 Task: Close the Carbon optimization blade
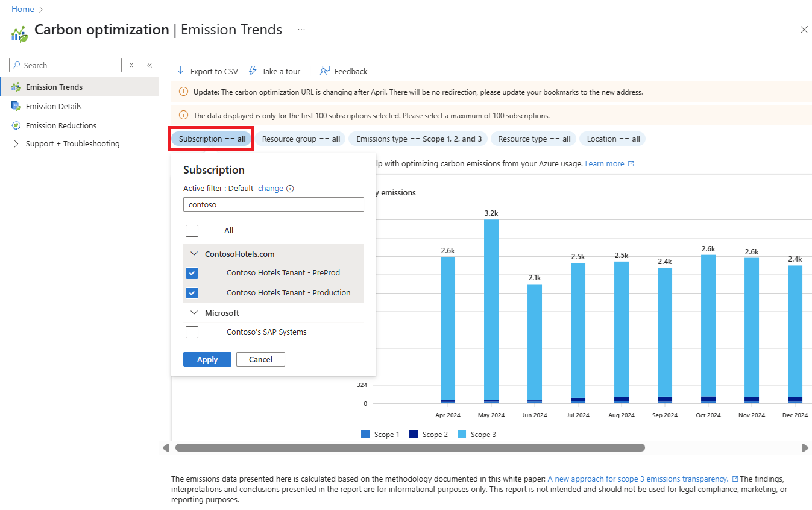pyautogui.click(x=804, y=30)
